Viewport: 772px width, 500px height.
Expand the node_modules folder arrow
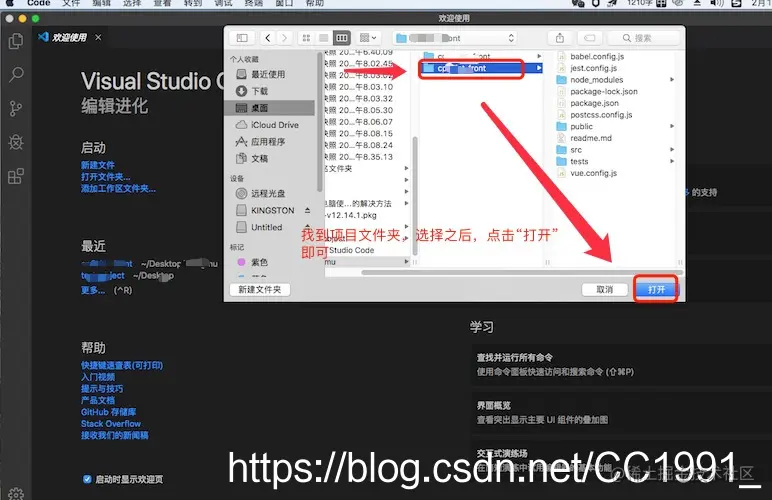(672, 79)
